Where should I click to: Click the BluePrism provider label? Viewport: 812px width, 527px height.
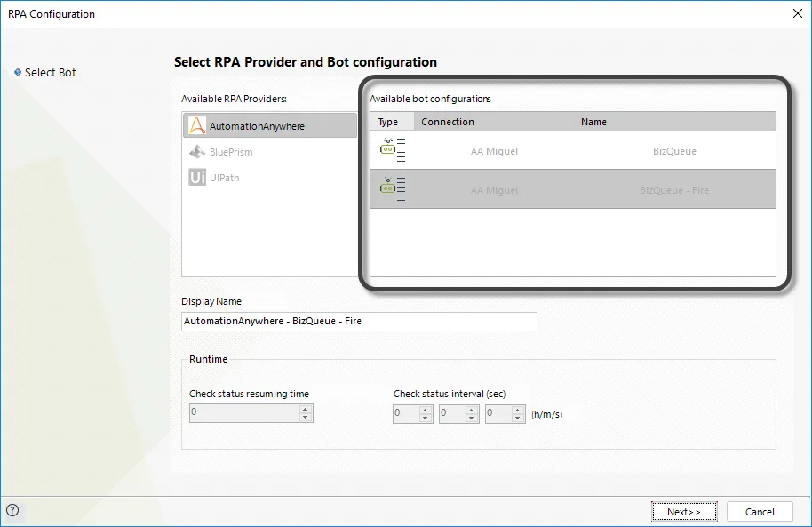(231, 152)
